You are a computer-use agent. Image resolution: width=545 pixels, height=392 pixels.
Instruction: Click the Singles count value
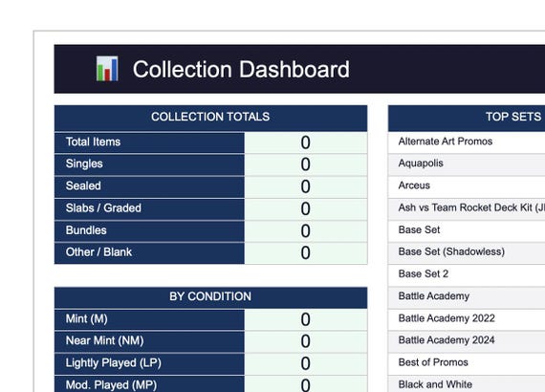(306, 164)
